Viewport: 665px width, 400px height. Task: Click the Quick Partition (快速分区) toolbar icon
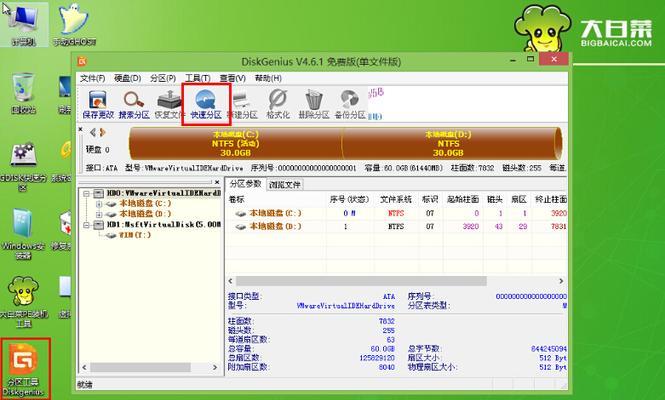pos(206,104)
